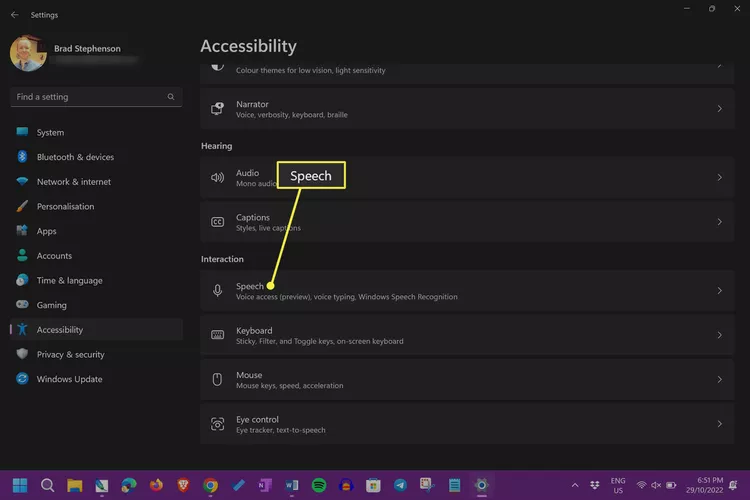The height and width of the screenshot is (500, 750).
Task: Expand the Eye control row chevron
Action: [x=719, y=424]
